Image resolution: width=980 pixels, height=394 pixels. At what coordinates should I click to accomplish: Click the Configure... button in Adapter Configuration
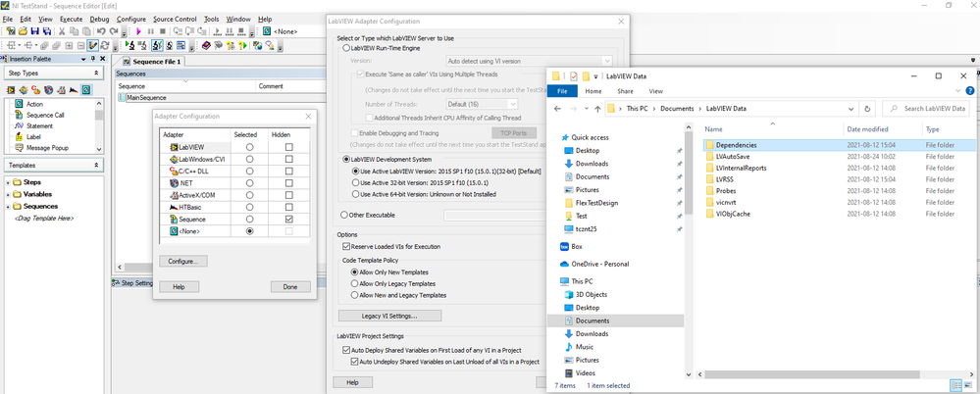pyautogui.click(x=183, y=261)
